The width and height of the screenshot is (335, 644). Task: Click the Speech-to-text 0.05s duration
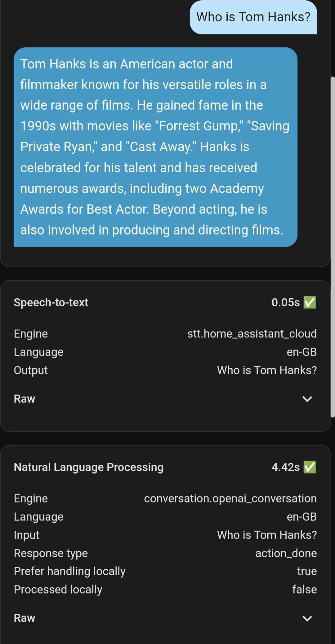point(285,302)
